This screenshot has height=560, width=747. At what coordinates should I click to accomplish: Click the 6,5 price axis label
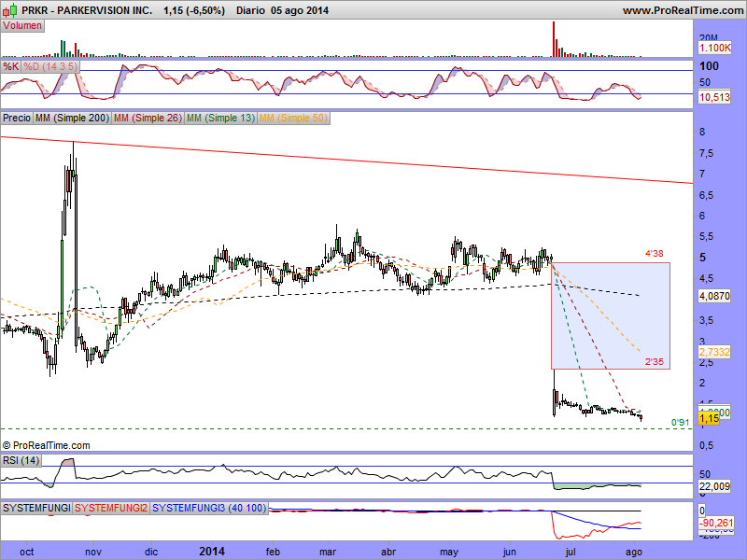[706, 195]
